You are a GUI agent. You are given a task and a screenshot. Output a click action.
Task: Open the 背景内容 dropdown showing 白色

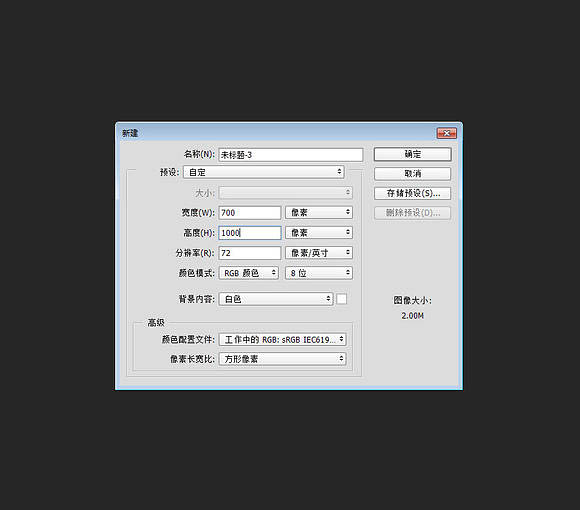pyautogui.click(x=276, y=299)
